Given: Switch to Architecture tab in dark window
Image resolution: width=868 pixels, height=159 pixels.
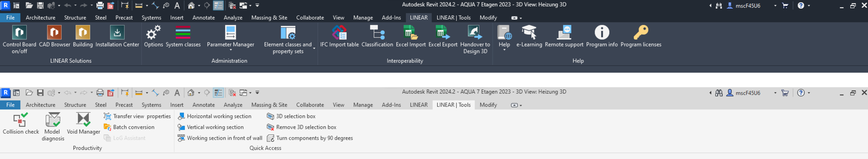Looking at the screenshot, I should (x=40, y=17).
